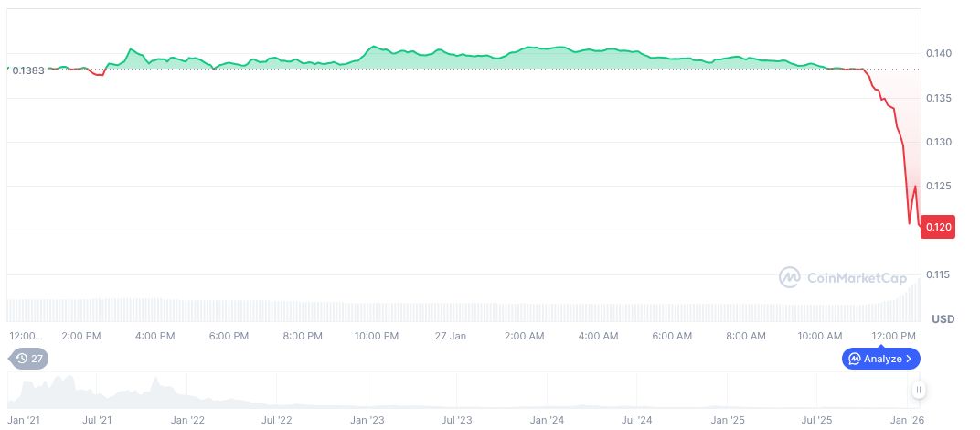Click the 0.130 price axis label
980x430 pixels.
[x=940, y=142]
